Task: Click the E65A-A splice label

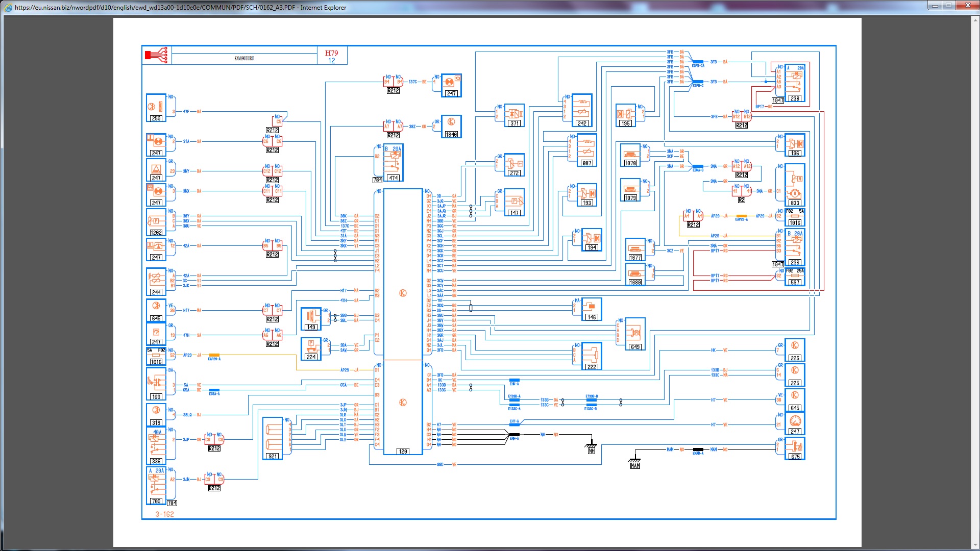Action: click(x=214, y=394)
